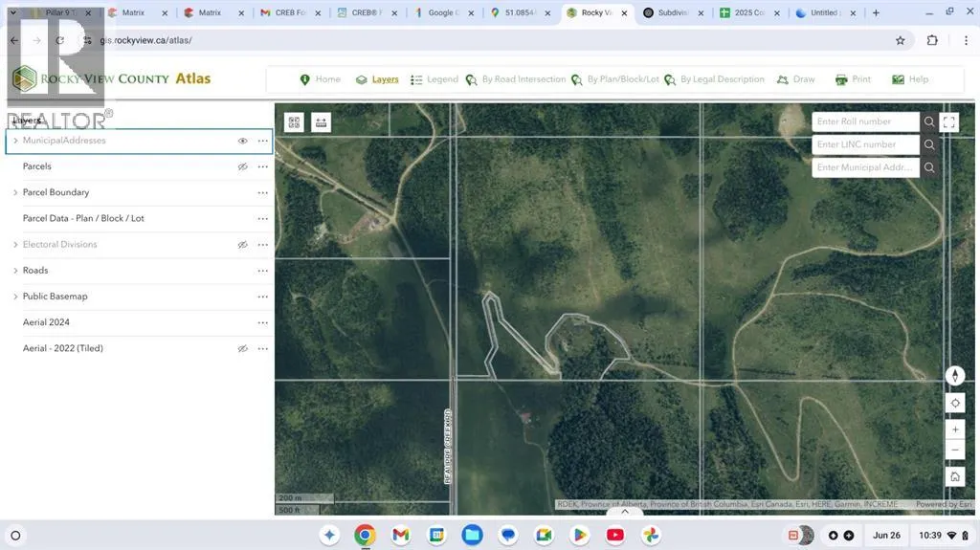Search By Road Intersection
This screenshot has height=550, width=980.
click(516, 79)
